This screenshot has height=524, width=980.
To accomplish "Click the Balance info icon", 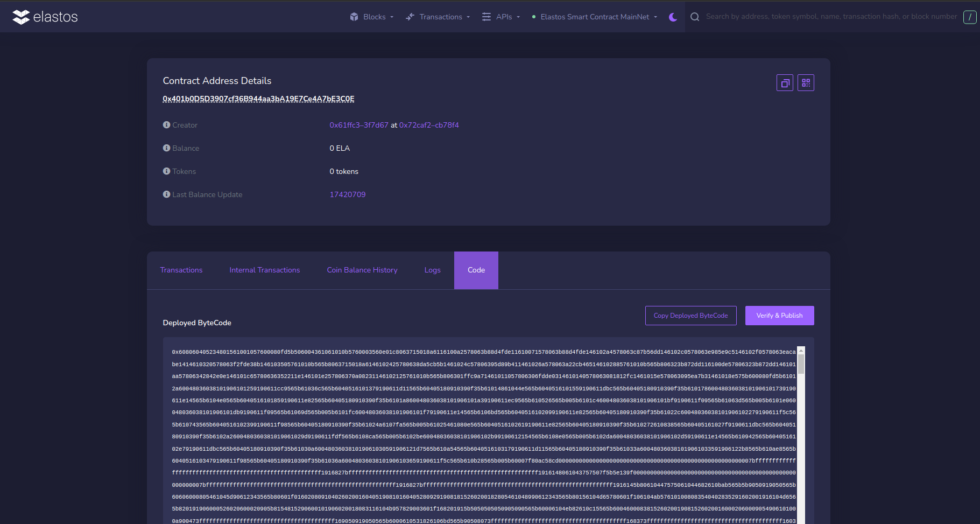I will tap(166, 148).
